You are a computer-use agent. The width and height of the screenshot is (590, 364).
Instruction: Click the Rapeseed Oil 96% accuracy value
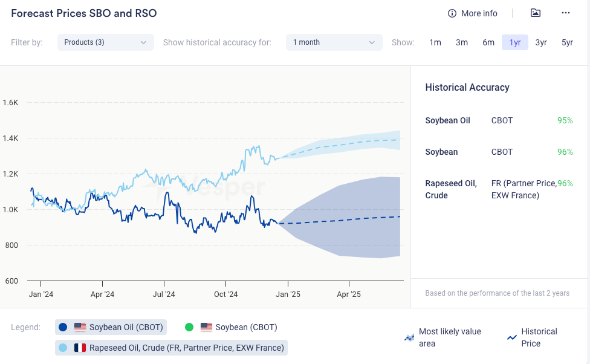tap(565, 183)
